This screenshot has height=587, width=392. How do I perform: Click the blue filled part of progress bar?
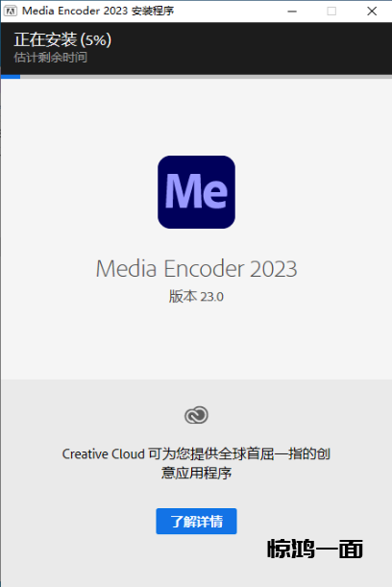11,77
